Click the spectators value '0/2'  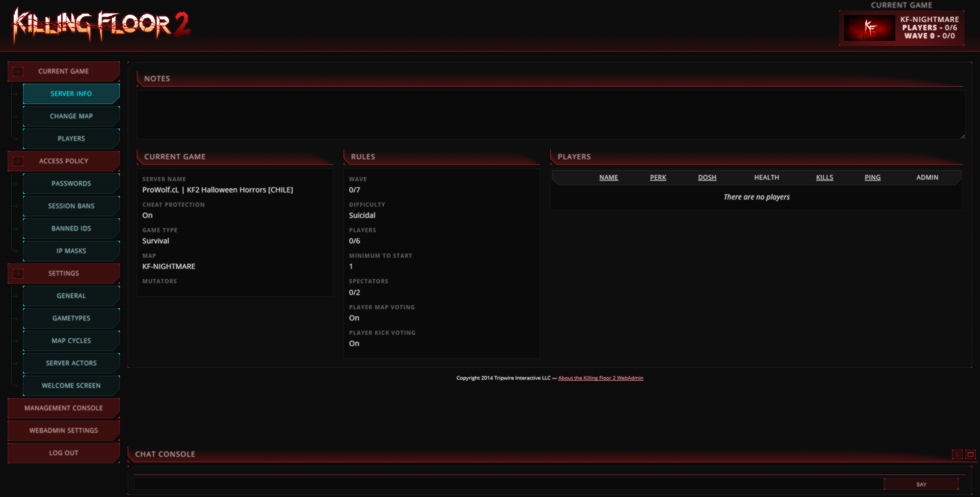coord(354,292)
